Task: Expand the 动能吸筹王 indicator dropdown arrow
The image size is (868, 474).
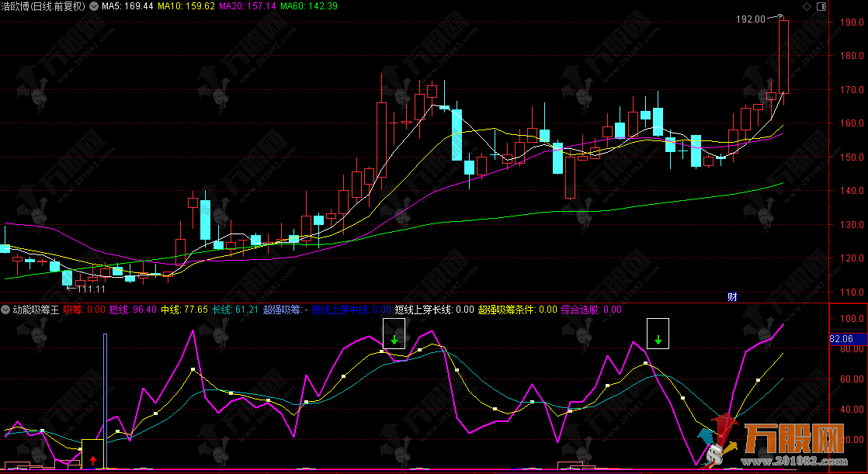Action: 6,310
